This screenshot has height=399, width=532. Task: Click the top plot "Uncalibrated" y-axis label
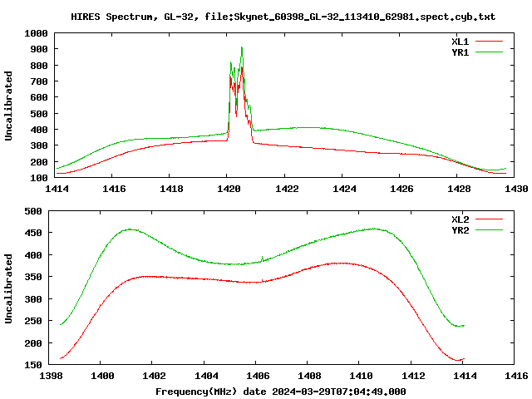[8, 106]
